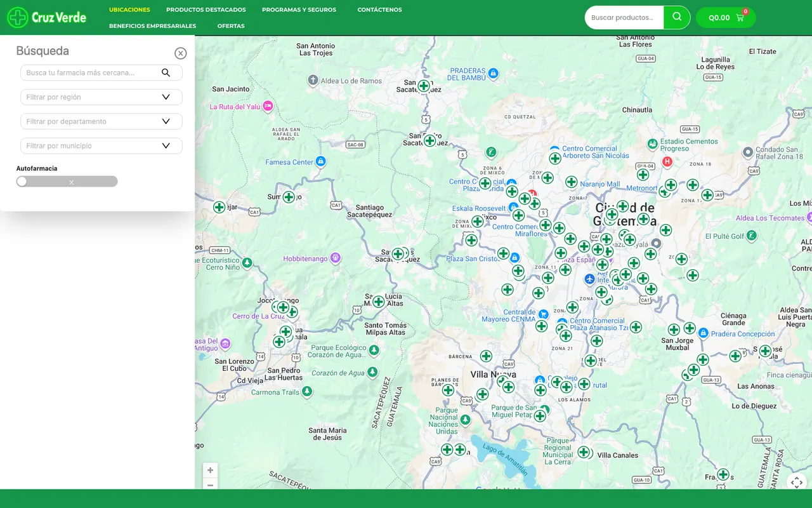The image size is (812, 508).
Task: Pick the pharmacy marker at Santa Lucía Milpas Altas
Action: point(379,302)
